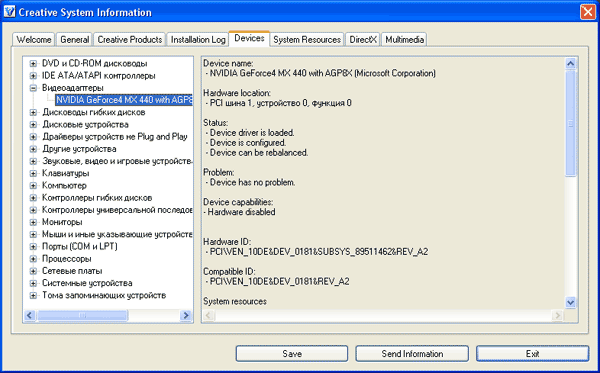The height and width of the screenshot is (373, 600).
Task: Click the 'System resources' heading
Action: (235, 302)
